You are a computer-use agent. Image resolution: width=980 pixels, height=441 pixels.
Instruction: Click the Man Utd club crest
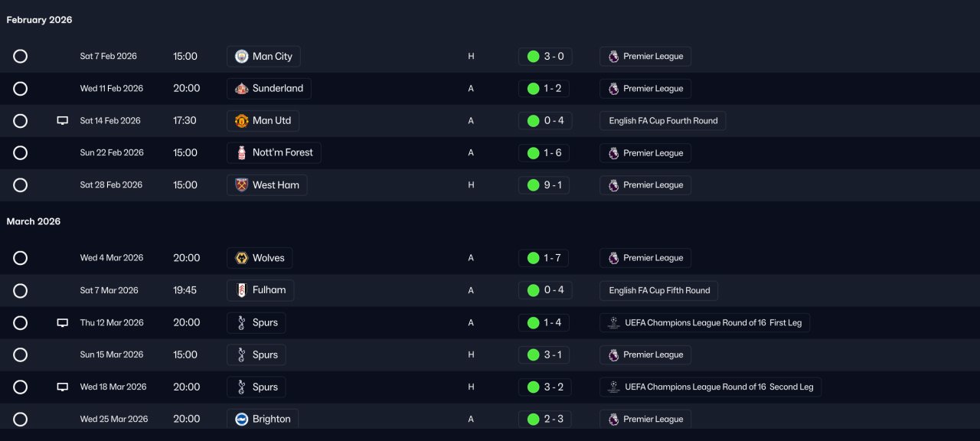coord(241,121)
